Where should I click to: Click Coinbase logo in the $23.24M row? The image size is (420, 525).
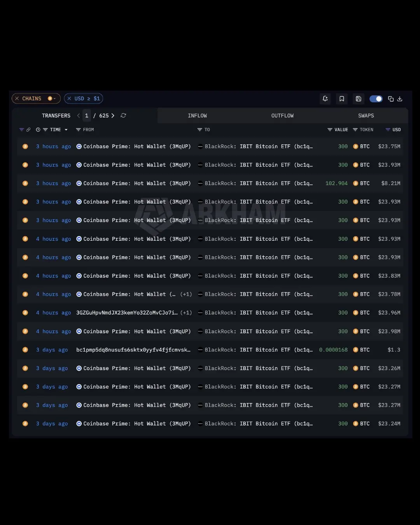[79, 423]
